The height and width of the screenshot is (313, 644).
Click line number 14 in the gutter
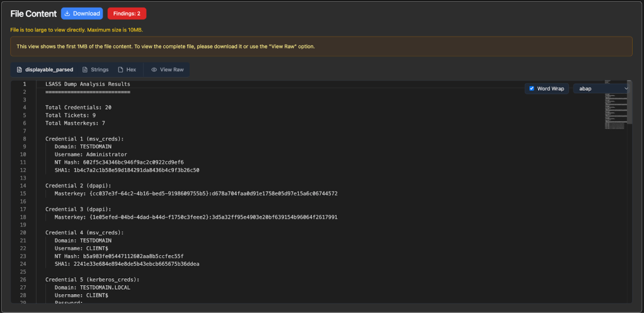[x=23, y=186]
